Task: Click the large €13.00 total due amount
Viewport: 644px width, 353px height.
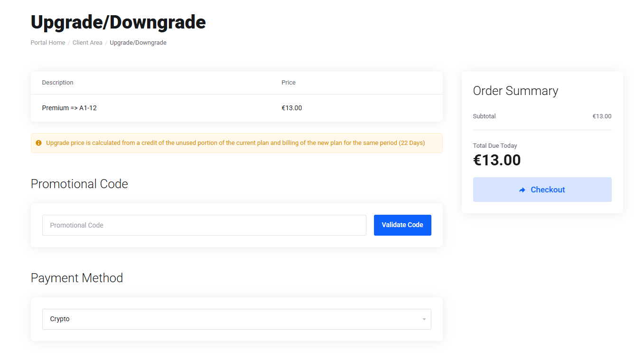Action: [497, 160]
